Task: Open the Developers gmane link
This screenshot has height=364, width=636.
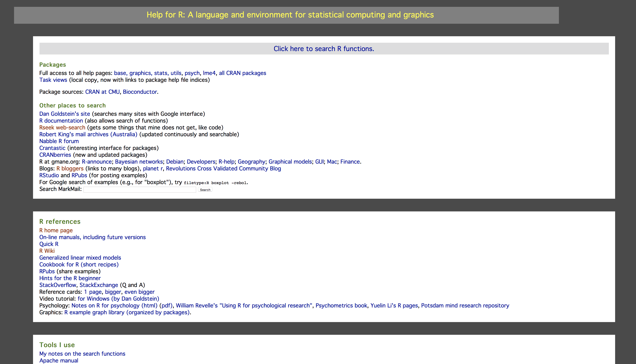Action: pyautogui.click(x=201, y=162)
